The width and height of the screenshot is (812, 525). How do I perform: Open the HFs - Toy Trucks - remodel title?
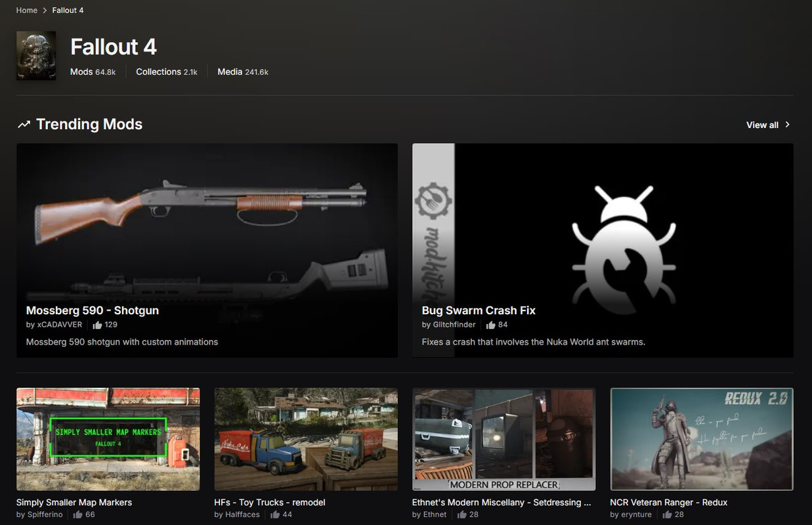(270, 502)
